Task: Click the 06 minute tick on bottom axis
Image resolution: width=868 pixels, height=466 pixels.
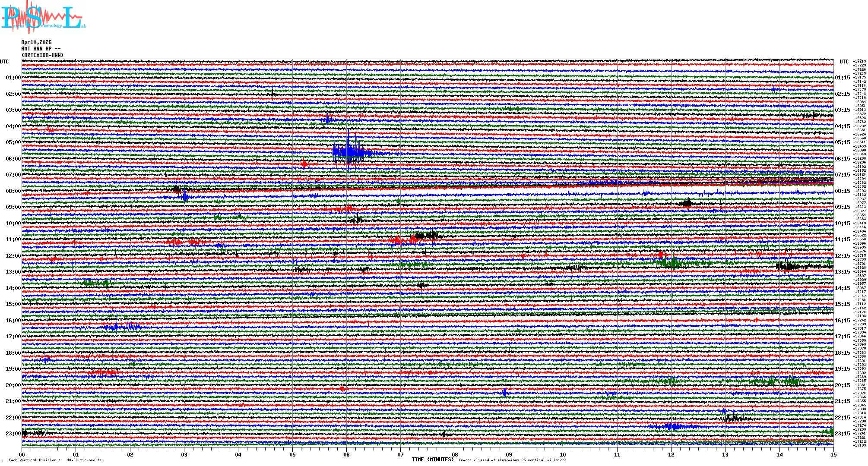Action: [346, 455]
